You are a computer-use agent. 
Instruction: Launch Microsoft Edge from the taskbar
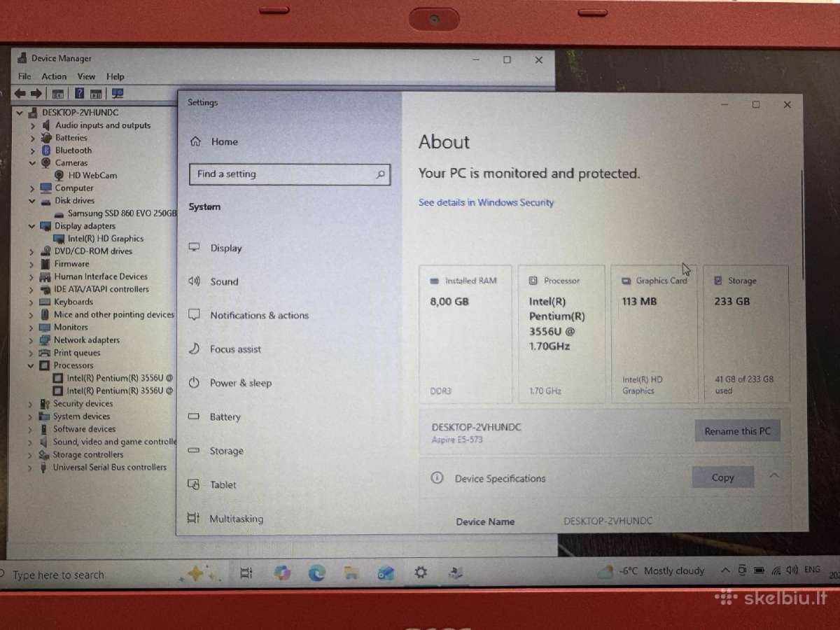click(x=316, y=573)
